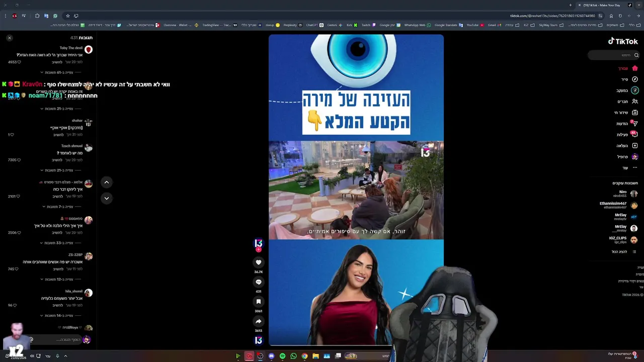
Task: Open comments via the speech bubble icon
Action: (x=259, y=282)
